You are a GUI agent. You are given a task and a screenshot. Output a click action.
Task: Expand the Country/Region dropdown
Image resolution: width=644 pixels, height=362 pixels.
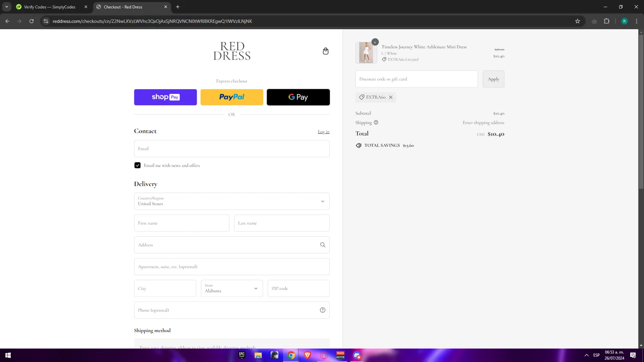[x=232, y=201]
